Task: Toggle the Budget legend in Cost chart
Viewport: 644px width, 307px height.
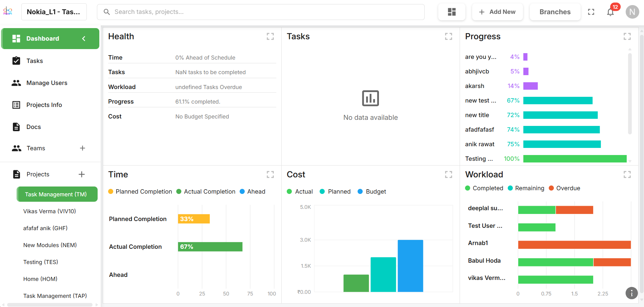Action: tap(372, 192)
